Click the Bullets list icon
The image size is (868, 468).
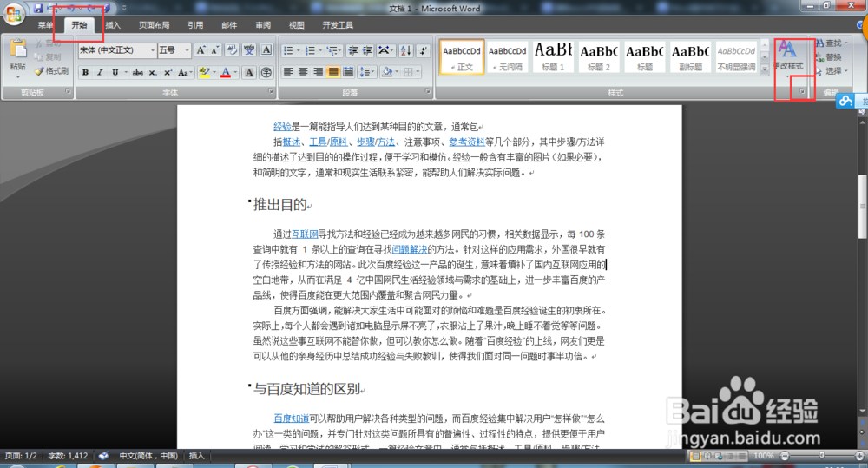coord(288,50)
